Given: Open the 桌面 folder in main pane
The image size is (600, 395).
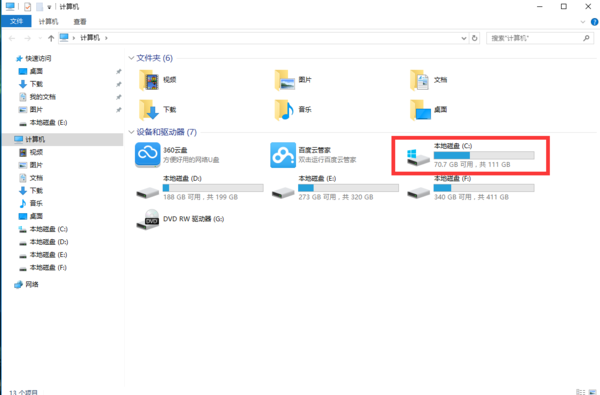Looking at the screenshot, I should tap(421, 110).
